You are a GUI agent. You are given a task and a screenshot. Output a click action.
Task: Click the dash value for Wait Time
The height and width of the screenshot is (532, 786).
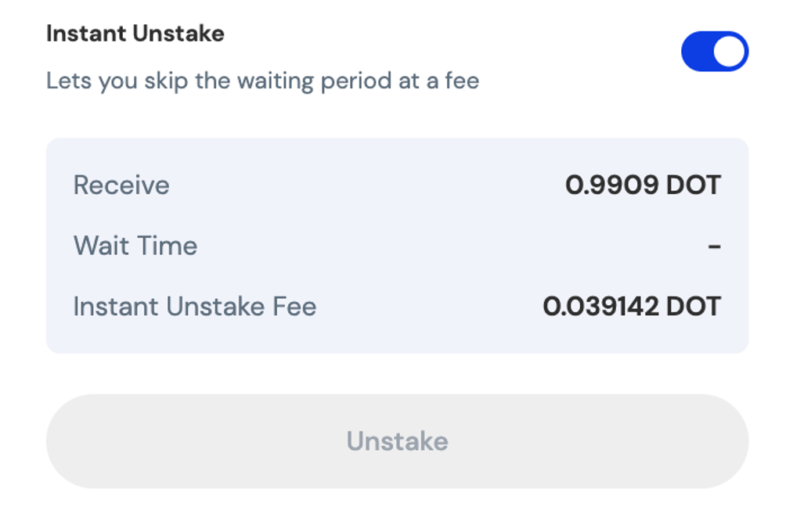tap(714, 246)
